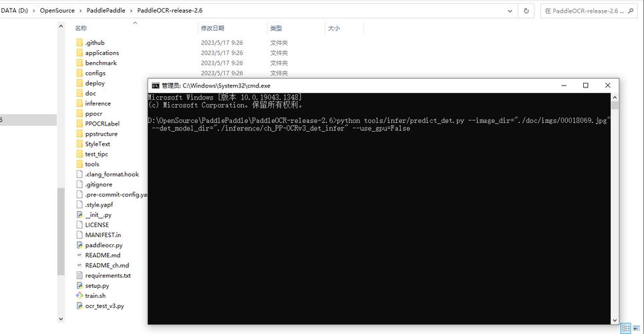Sort files by the 类型 column
This screenshot has height=334, width=644.
pos(276,28)
